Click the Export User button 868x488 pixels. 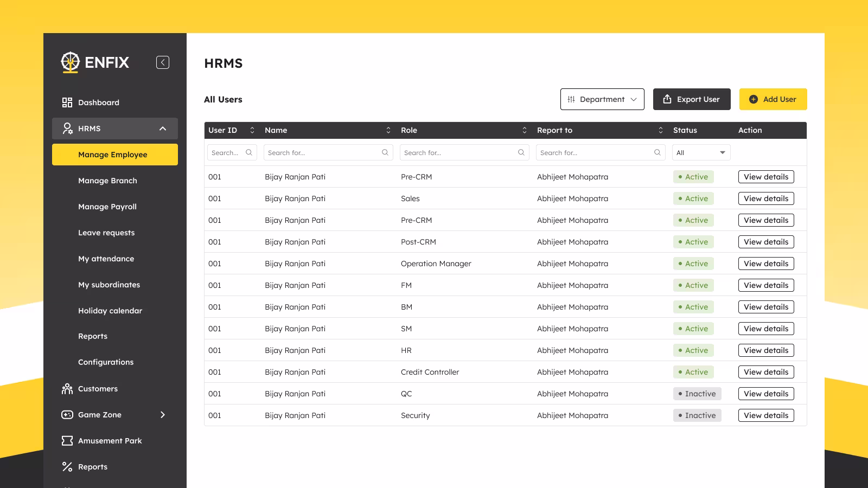692,99
